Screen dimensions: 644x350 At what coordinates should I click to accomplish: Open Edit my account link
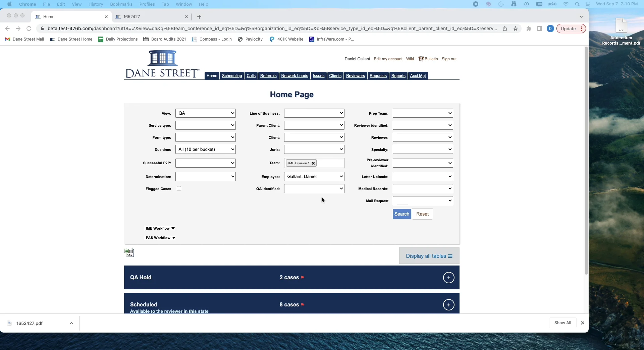coord(388,59)
